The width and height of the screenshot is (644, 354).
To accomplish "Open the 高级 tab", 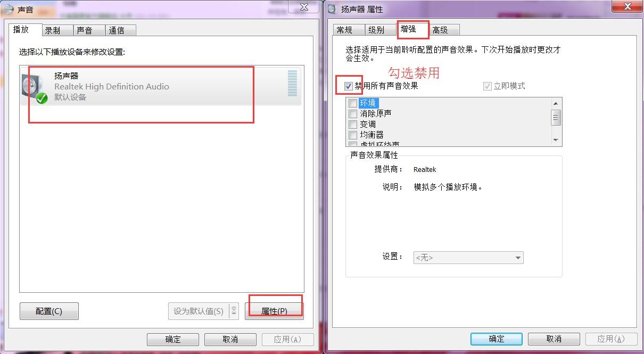I will [x=440, y=30].
